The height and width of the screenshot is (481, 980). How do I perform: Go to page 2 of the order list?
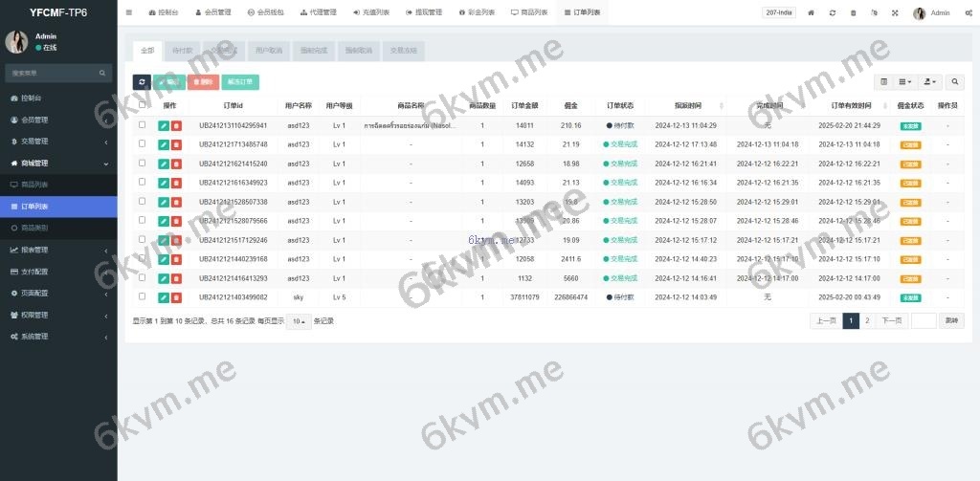(x=867, y=321)
